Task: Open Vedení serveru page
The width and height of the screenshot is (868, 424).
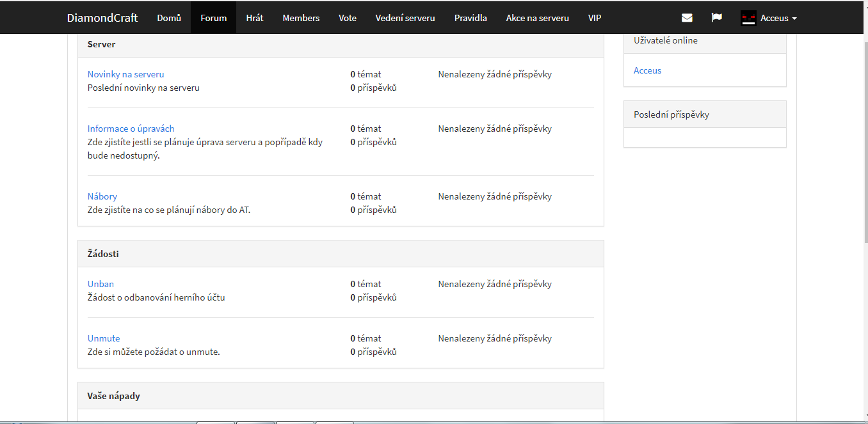Action: (405, 18)
